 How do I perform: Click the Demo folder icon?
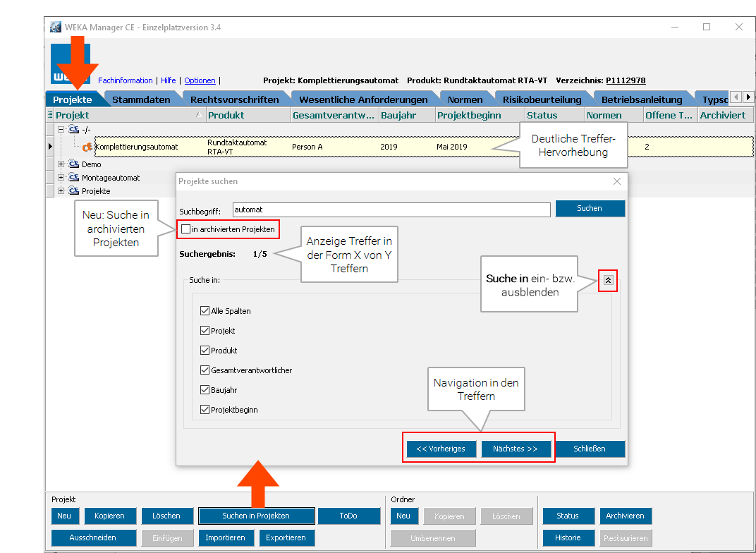tap(73, 164)
